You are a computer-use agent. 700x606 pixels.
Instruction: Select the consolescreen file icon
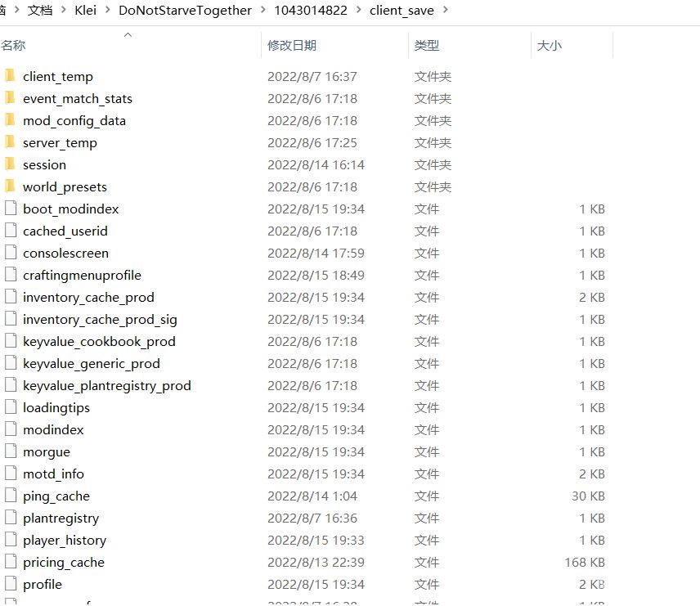click(x=11, y=253)
